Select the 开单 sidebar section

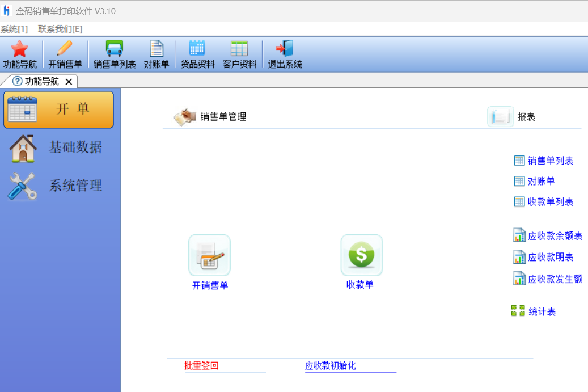click(59, 109)
